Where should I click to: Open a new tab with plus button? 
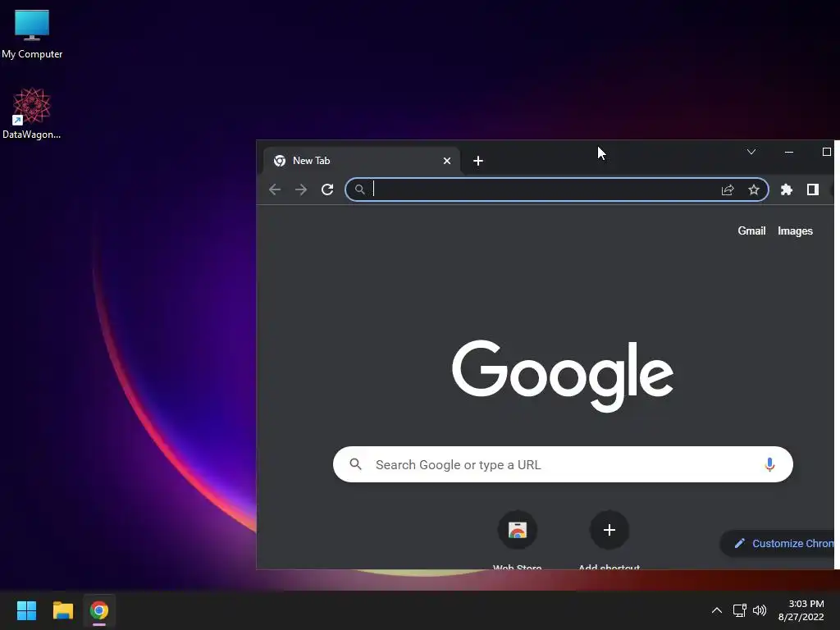[x=478, y=161]
